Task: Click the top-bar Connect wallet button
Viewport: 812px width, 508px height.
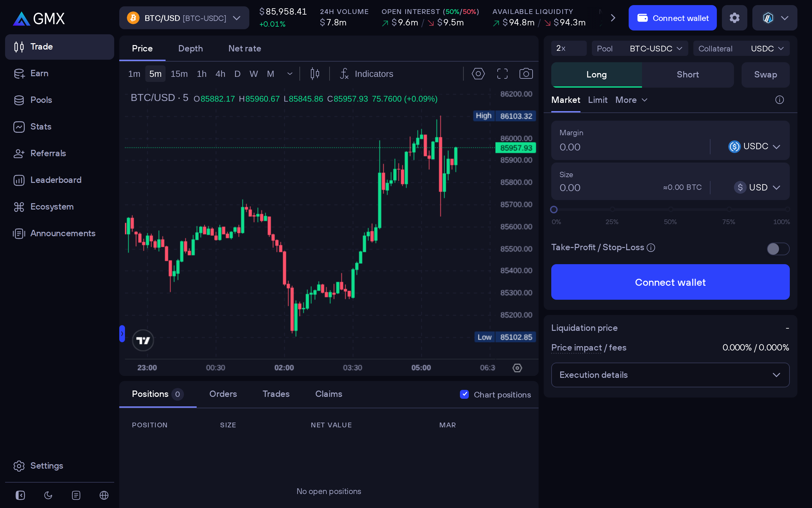Action: (672, 18)
